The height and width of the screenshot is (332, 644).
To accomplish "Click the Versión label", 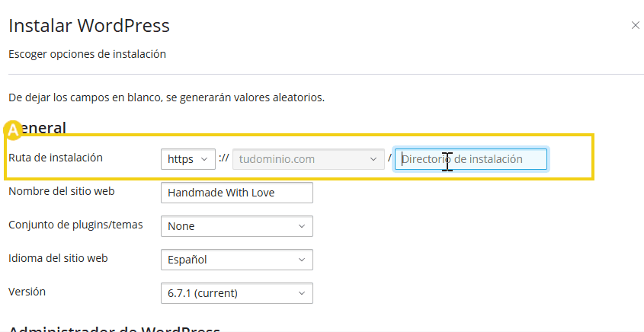I will 27,292.
